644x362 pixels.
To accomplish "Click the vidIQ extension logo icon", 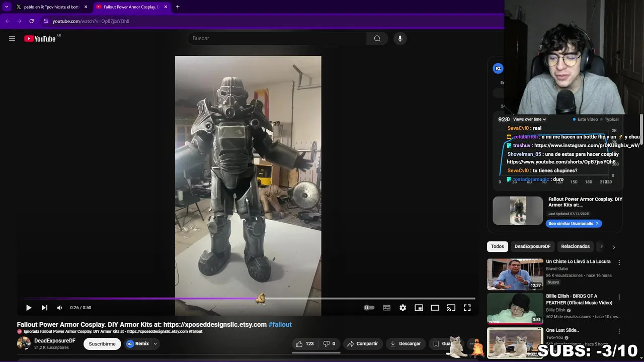I will 498,68.
